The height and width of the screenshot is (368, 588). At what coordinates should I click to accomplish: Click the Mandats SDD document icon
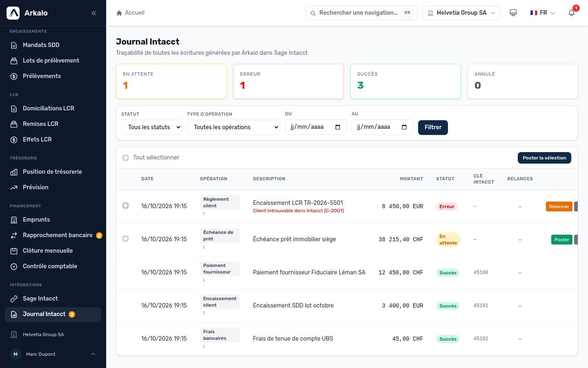tap(14, 45)
